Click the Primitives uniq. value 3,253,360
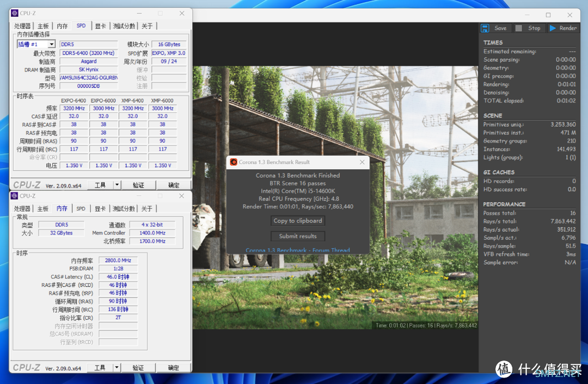Screen dimensions: 588x384 point(563,125)
